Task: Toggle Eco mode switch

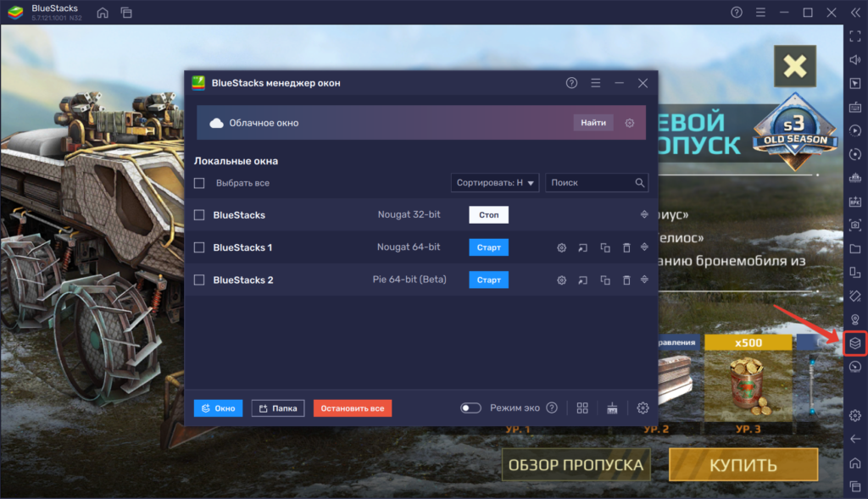Action: (x=470, y=408)
